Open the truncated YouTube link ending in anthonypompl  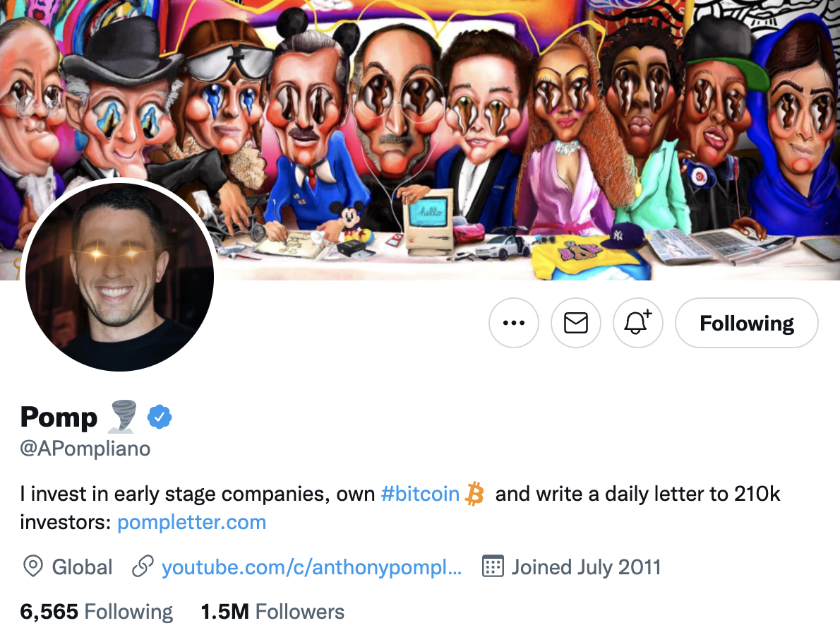pos(311,567)
